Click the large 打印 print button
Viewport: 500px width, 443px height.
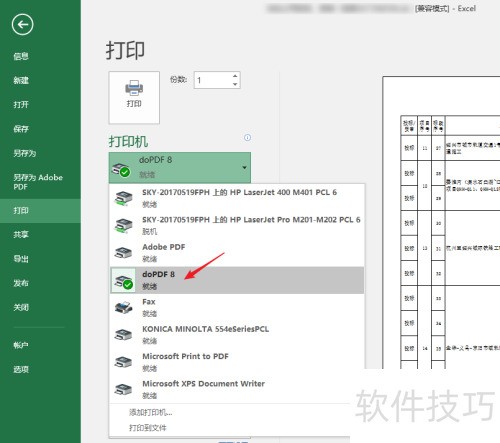click(134, 97)
